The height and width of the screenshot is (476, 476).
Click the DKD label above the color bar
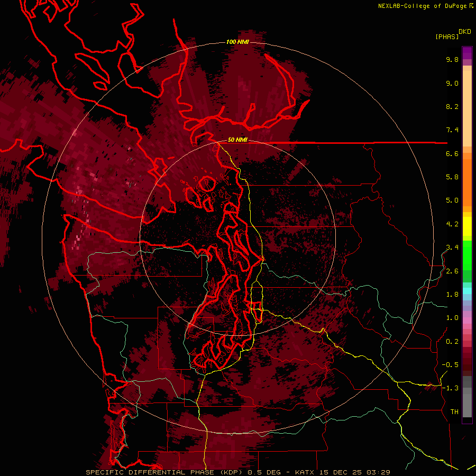[x=465, y=32]
